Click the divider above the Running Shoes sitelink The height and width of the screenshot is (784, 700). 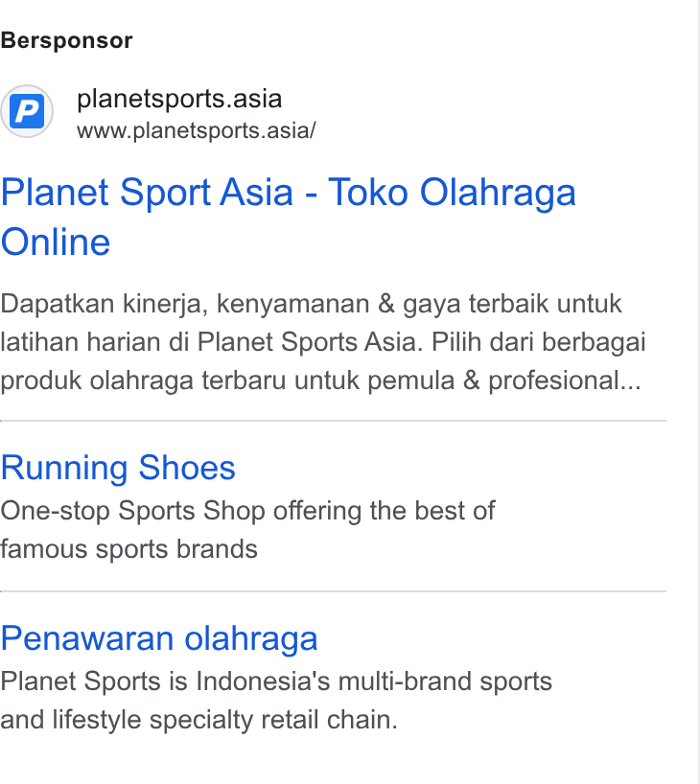334,421
